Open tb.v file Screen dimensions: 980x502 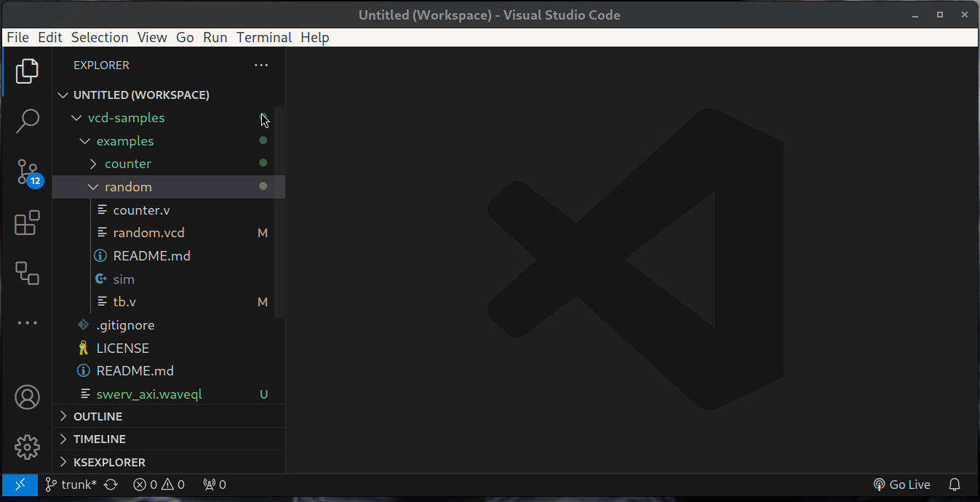click(x=124, y=302)
